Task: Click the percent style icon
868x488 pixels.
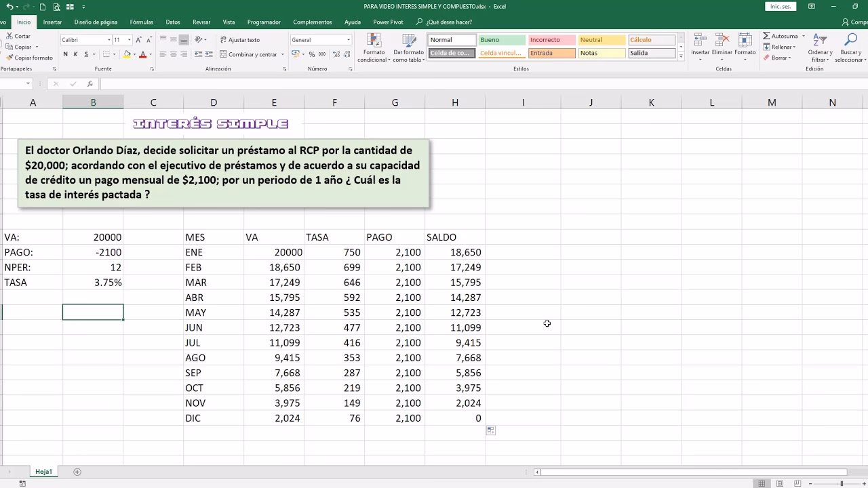Action: point(312,54)
